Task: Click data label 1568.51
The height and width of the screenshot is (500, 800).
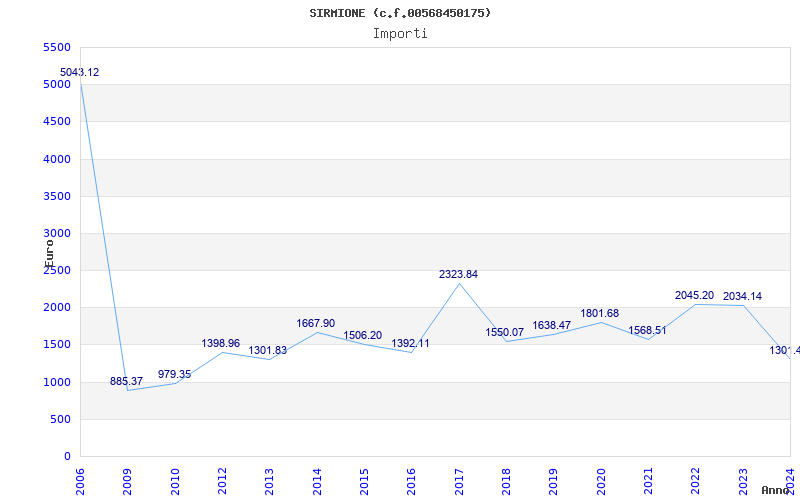Action: click(647, 331)
